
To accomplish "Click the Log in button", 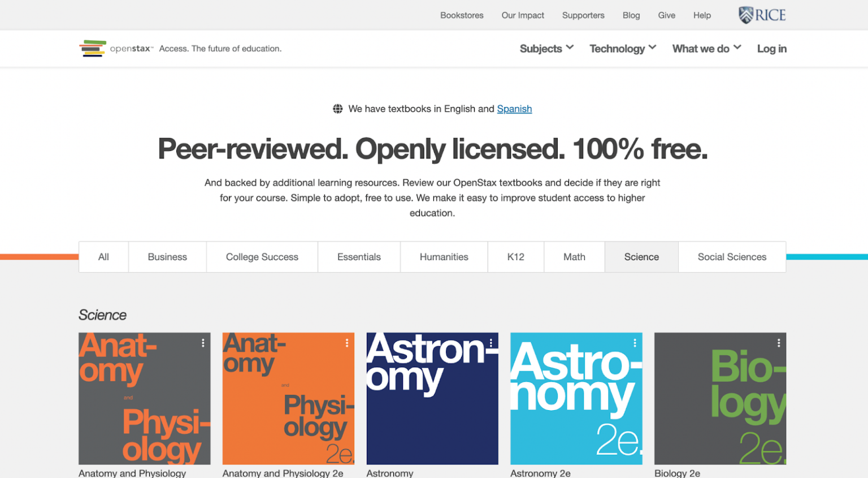I will pyautogui.click(x=771, y=49).
